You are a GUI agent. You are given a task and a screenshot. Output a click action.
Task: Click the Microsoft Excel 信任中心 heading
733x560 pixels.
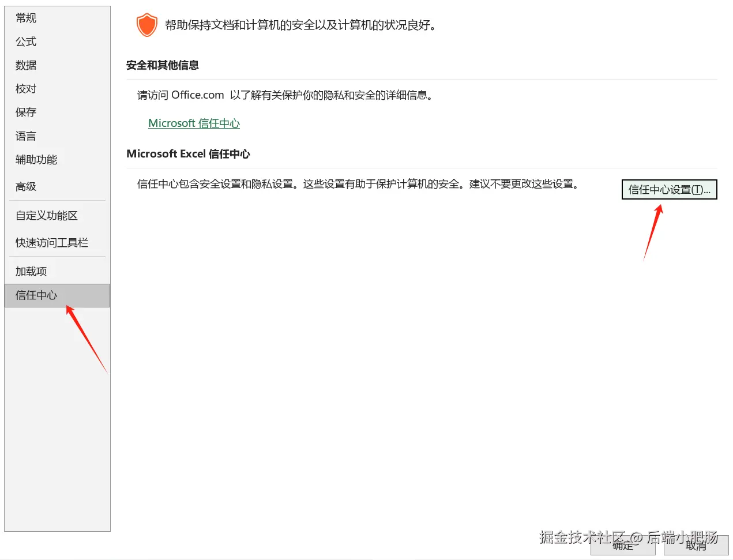pyautogui.click(x=188, y=153)
